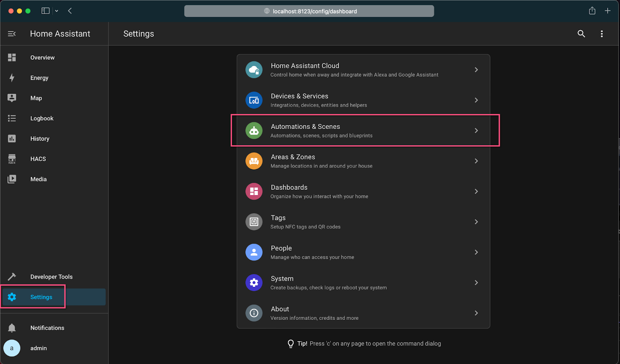Screen dimensions: 620x364
Task: Click the Logbook list icon
Action: coord(12,118)
